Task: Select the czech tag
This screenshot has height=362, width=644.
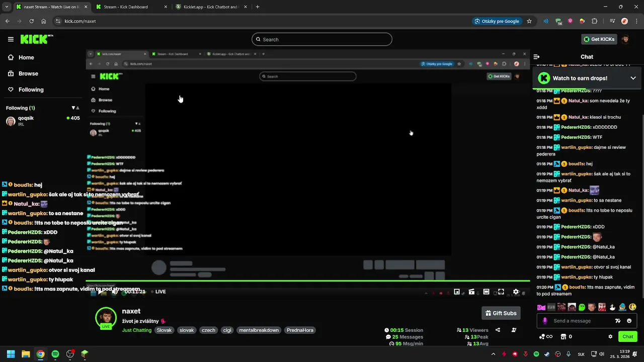Action: pyautogui.click(x=208, y=330)
